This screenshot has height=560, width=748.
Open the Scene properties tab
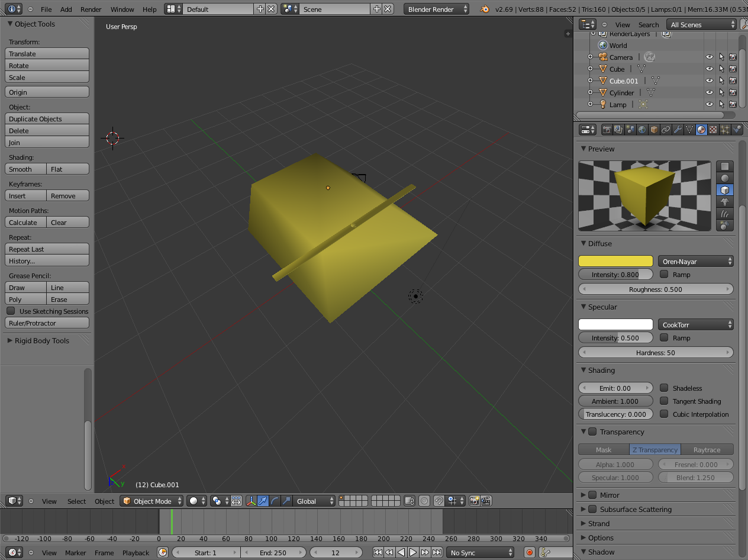coord(630,130)
